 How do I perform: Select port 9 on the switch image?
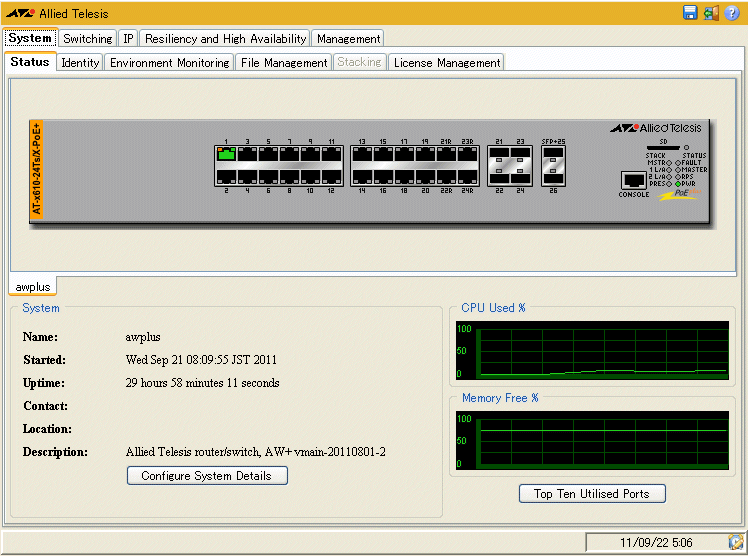pyautogui.click(x=310, y=154)
